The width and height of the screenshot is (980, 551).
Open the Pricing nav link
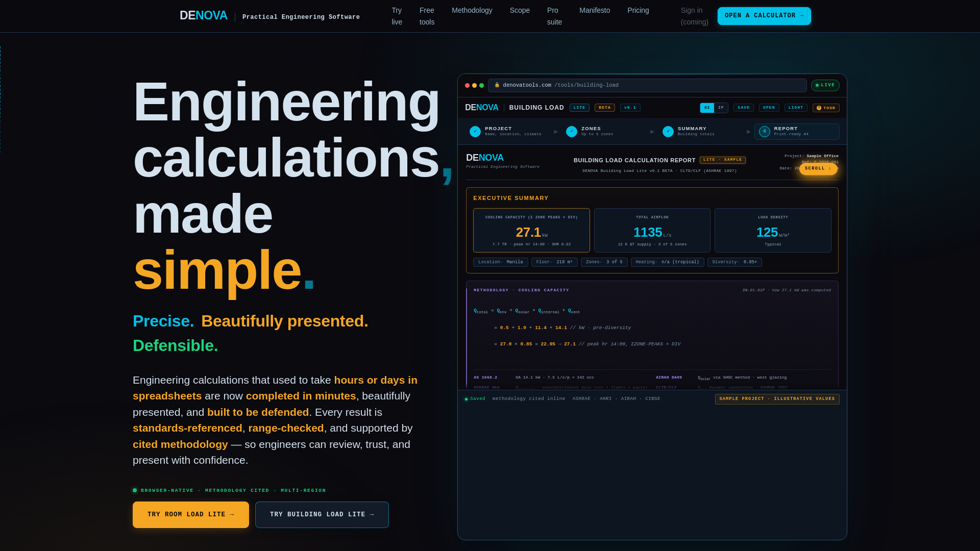click(x=638, y=10)
